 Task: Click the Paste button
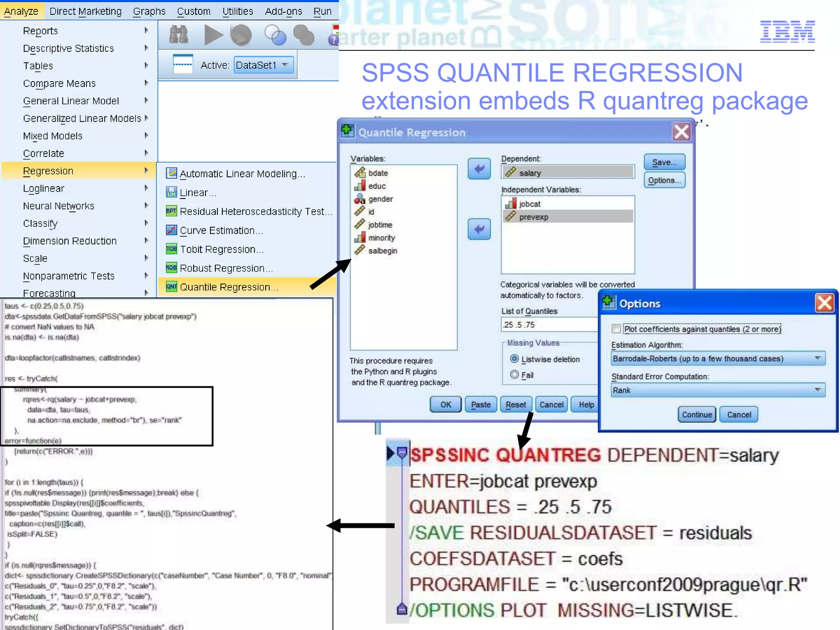[481, 404]
